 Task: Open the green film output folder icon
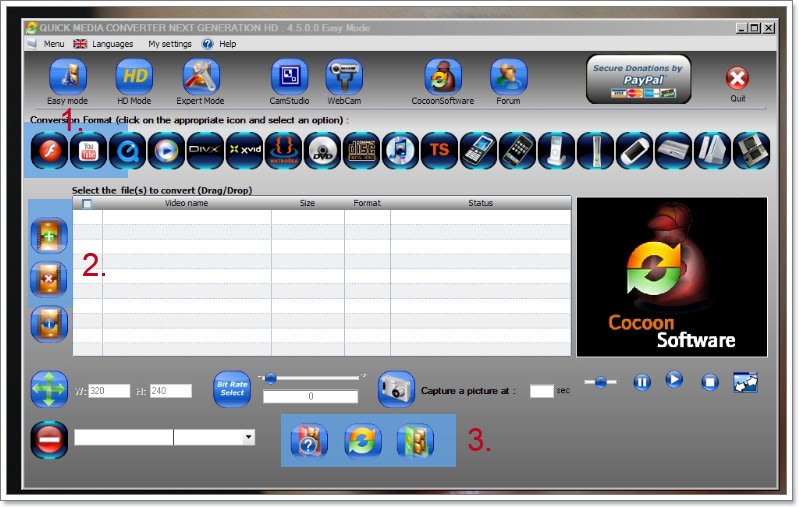tap(415, 441)
